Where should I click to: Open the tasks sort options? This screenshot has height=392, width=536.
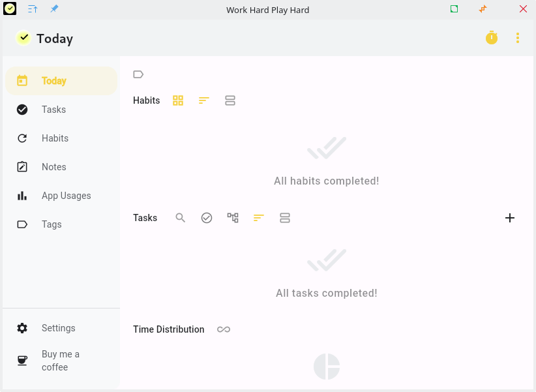[x=259, y=218]
